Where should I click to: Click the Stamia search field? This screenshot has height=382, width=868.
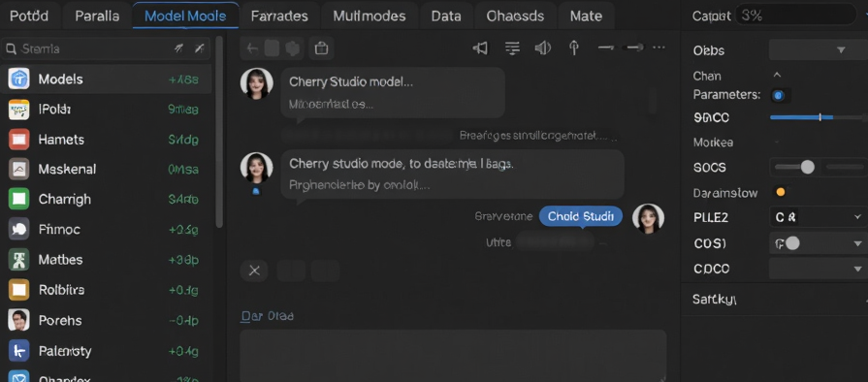[106, 48]
